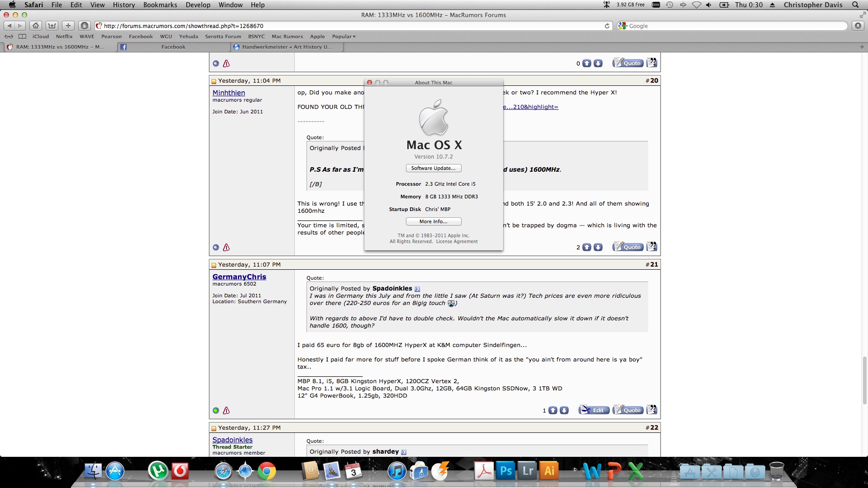Launch App Store from the Dock

tap(115, 471)
